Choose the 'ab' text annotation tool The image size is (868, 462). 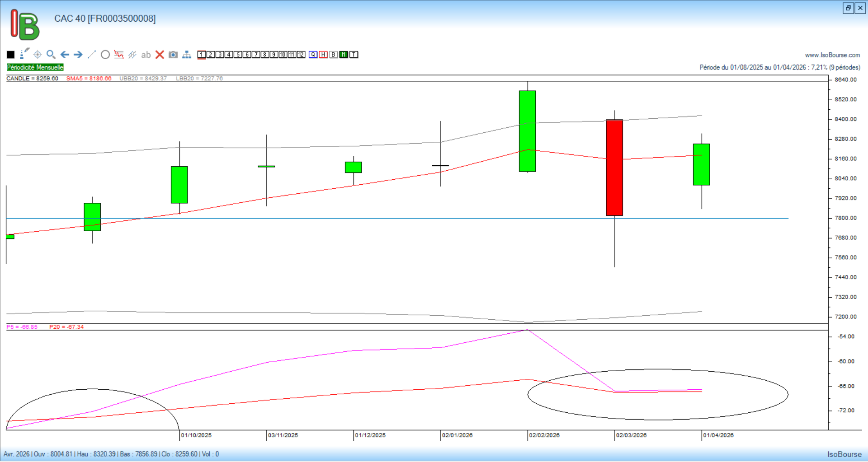click(x=146, y=55)
